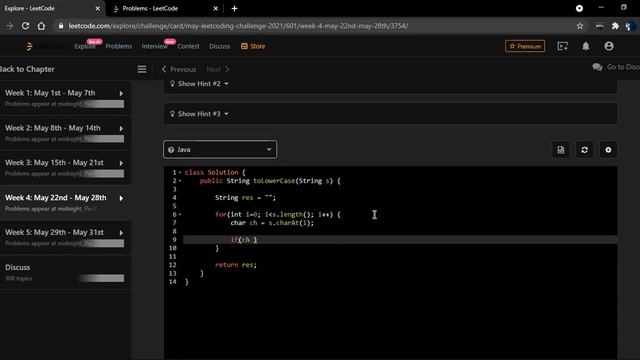Open the Store link
The image size is (640, 360).
[253, 46]
